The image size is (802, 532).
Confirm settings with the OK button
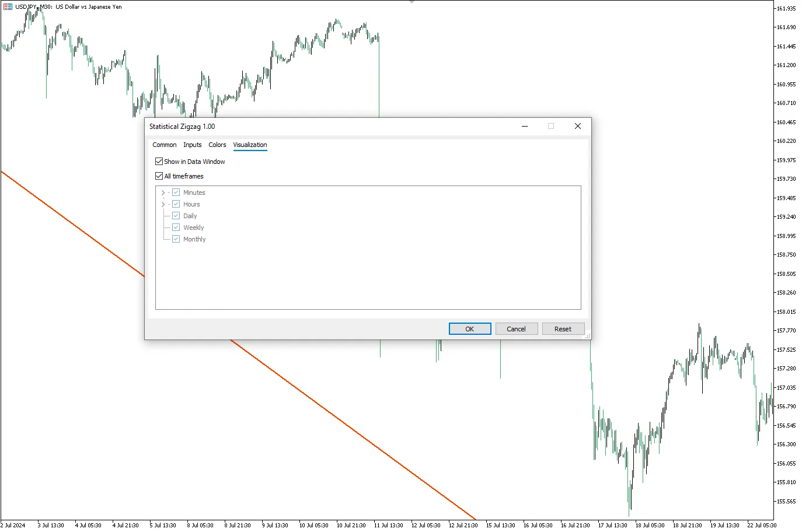(x=470, y=329)
